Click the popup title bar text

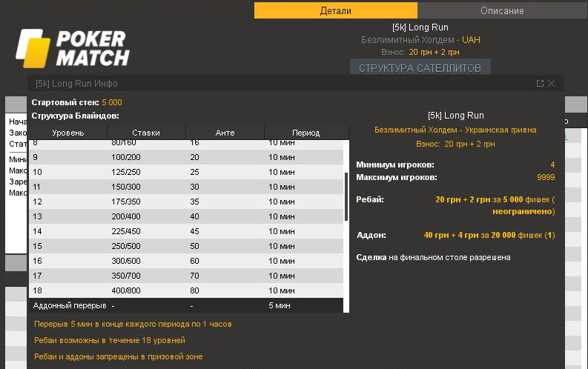tap(76, 84)
